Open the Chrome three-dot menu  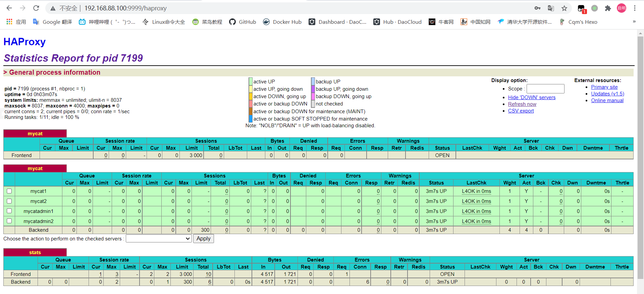(635, 8)
